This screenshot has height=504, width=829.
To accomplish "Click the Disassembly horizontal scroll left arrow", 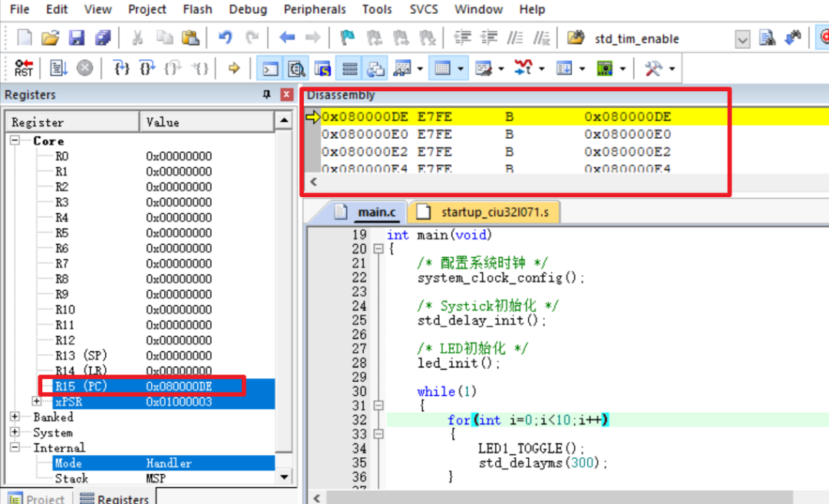I will click(x=313, y=182).
